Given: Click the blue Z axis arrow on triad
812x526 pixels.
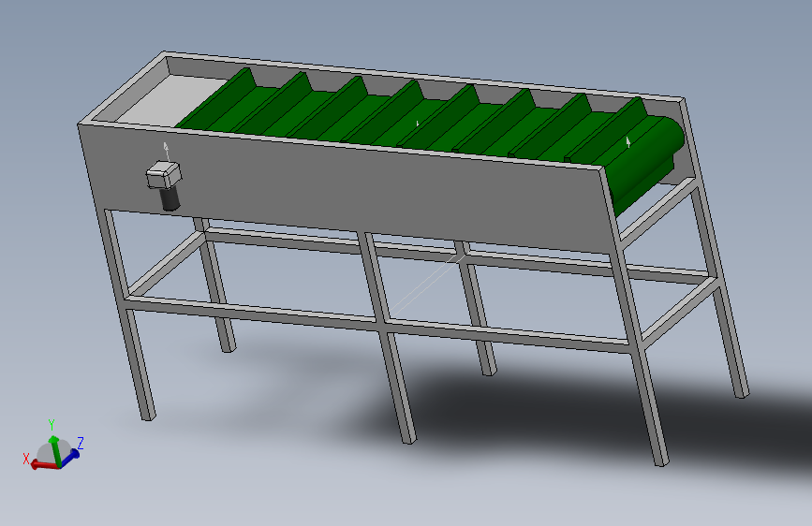Looking at the screenshot, I should coord(71,457).
